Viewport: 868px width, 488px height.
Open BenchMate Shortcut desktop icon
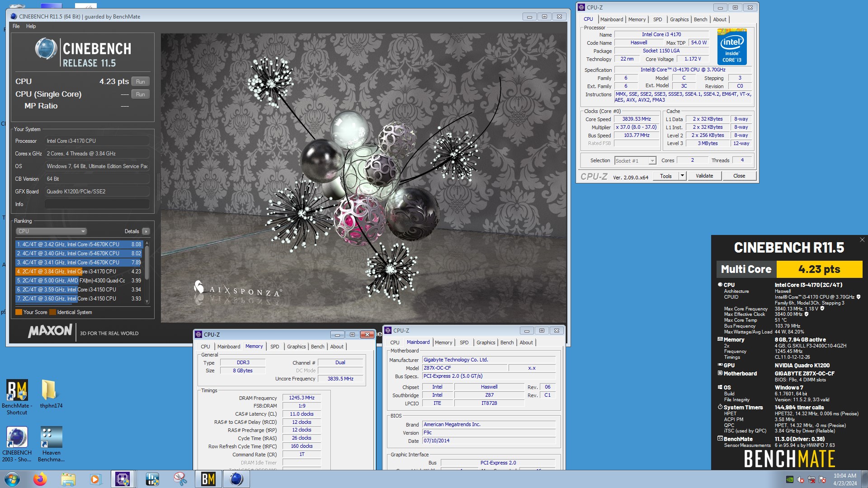pyautogui.click(x=17, y=397)
